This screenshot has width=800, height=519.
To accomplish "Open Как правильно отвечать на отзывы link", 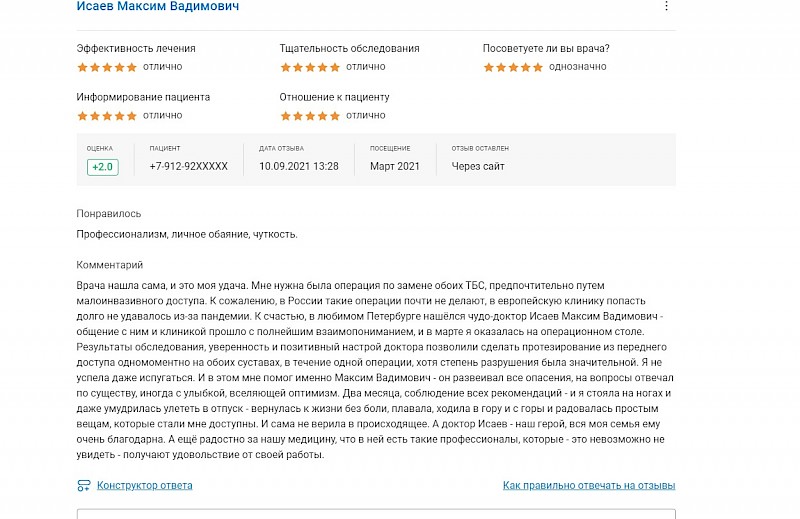I will coord(589,485).
